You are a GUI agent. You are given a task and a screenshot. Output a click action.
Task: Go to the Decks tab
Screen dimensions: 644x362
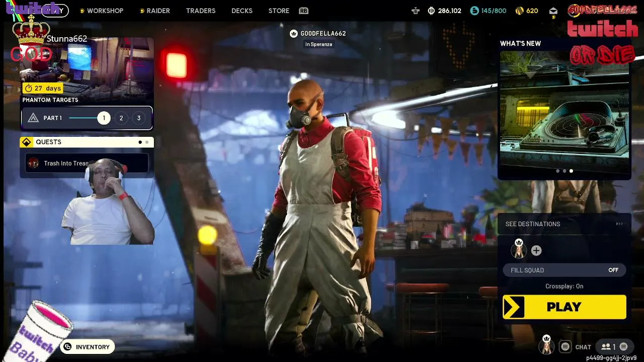coord(242,11)
